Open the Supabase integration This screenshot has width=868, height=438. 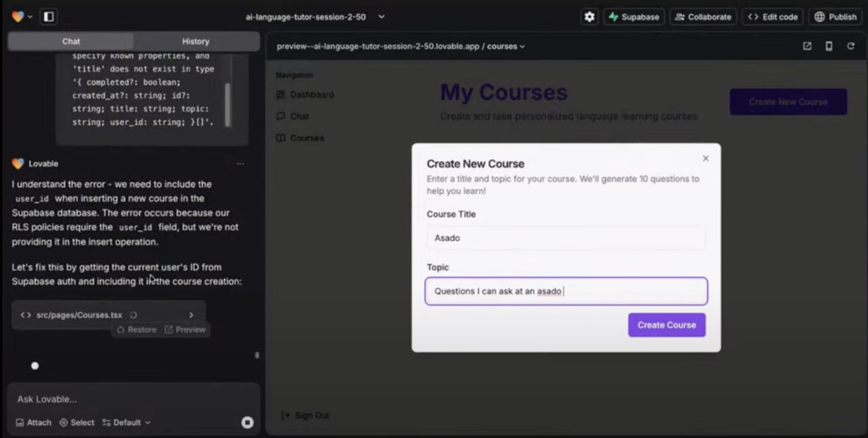coord(634,17)
